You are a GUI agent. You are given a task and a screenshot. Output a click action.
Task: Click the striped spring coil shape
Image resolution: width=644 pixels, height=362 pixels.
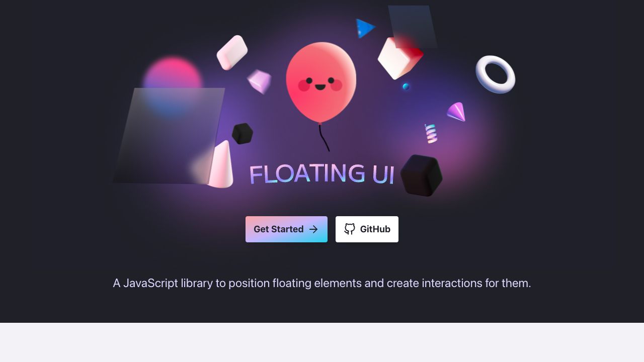click(431, 133)
